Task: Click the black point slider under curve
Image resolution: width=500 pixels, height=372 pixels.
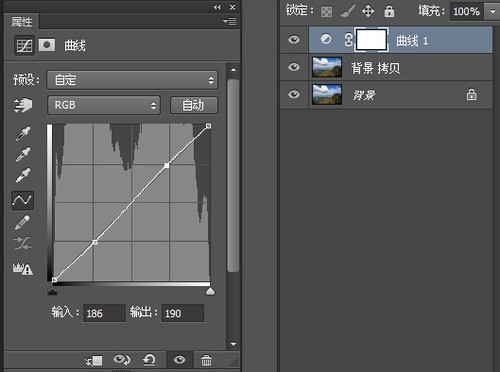Action: pos(52,291)
